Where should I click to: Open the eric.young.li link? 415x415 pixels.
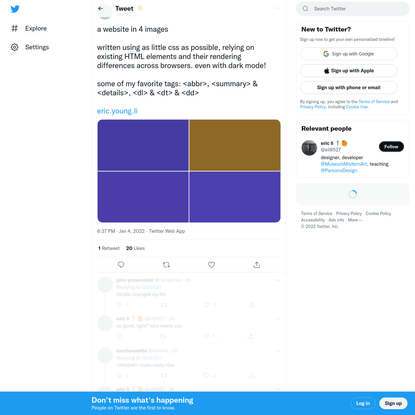117,111
